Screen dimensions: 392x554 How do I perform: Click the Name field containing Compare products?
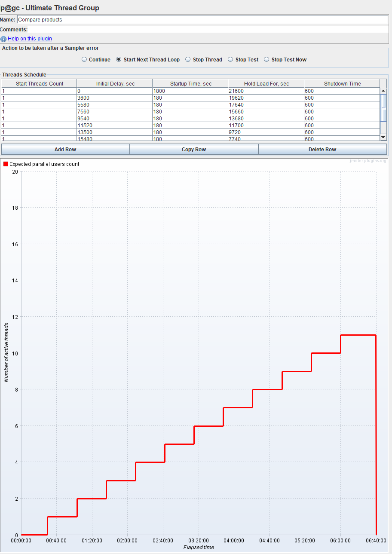click(x=202, y=19)
